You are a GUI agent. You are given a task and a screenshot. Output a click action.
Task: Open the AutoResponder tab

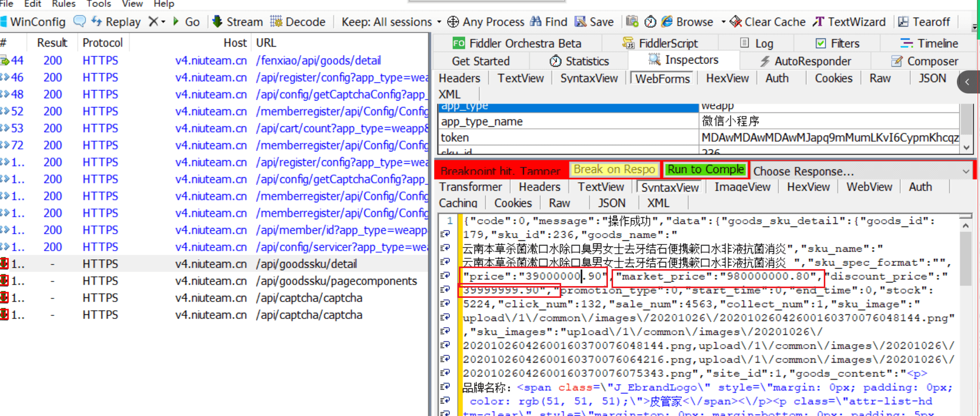805,61
